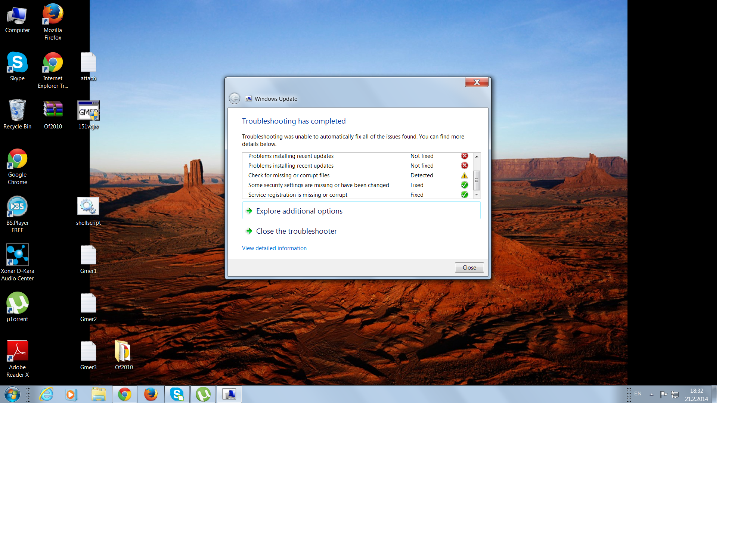
Task: Open the Windows Start menu orb
Action: pos(12,395)
